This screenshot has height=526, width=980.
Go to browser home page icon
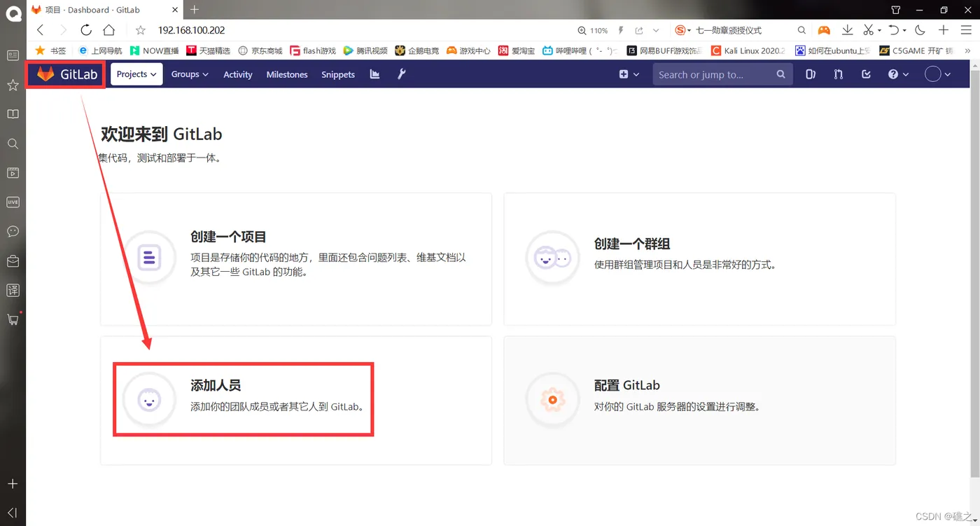(108, 30)
